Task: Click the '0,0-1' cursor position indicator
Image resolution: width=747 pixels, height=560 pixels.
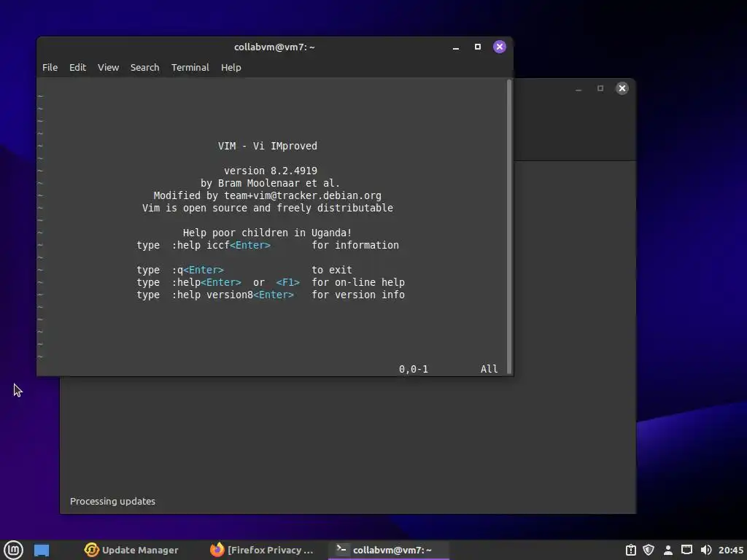Action: point(414,369)
